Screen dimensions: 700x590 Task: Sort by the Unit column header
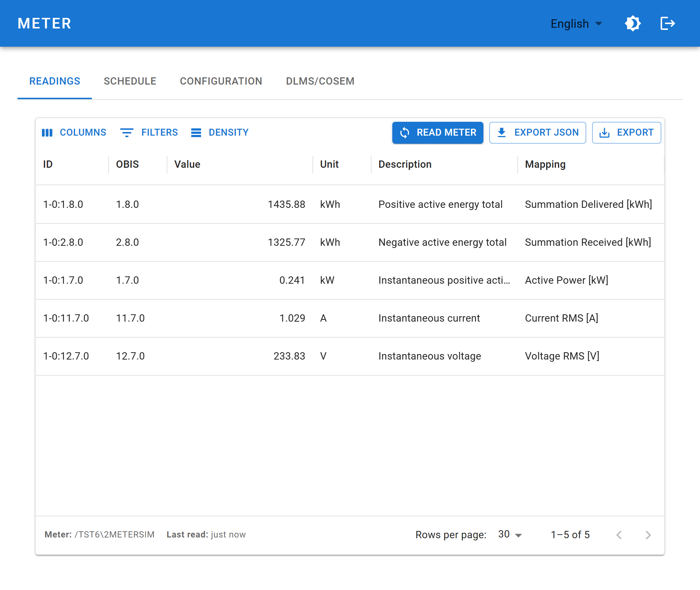(x=329, y=164)
